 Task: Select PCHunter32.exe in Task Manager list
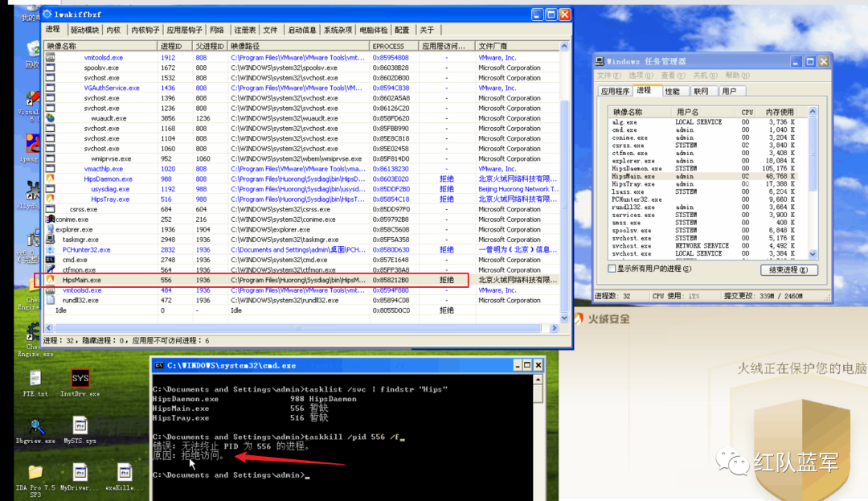click(x=707, y=199)
